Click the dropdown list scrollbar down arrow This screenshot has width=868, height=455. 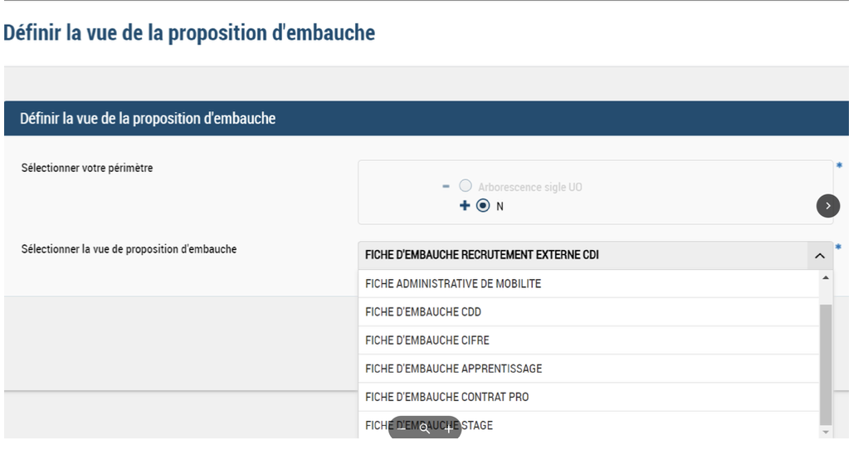825,431
